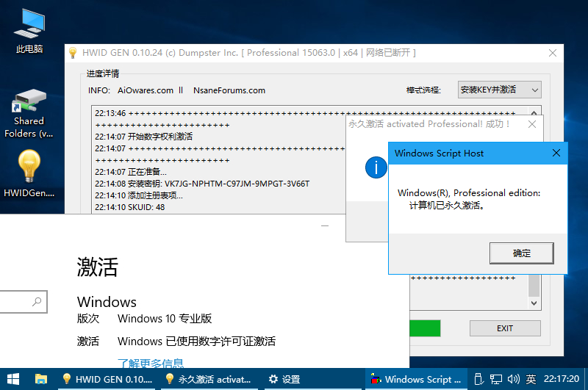This screenshot has height=390, width=588.
Task: Click the 添加注册表项 log line
Action: click(x=139, y=195)
